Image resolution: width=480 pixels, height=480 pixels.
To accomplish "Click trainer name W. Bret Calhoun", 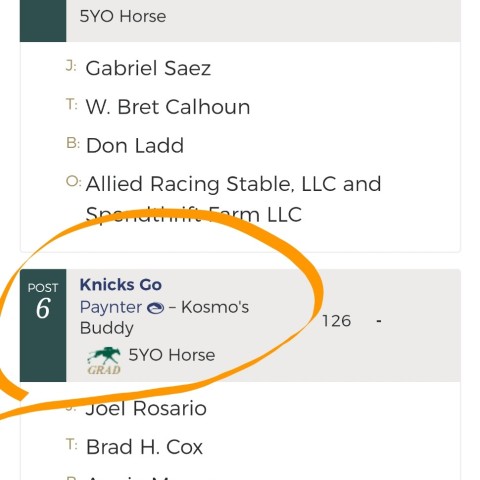I will click(x=168, y=107).
